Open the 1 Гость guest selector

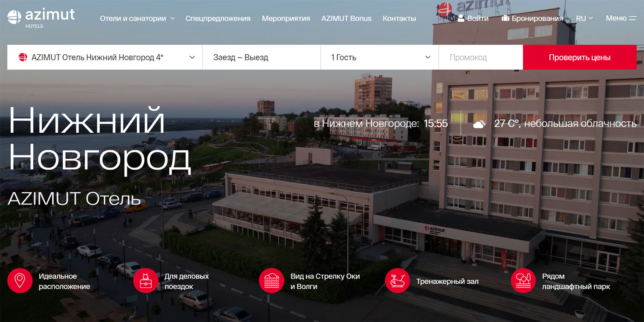[379, 57]
